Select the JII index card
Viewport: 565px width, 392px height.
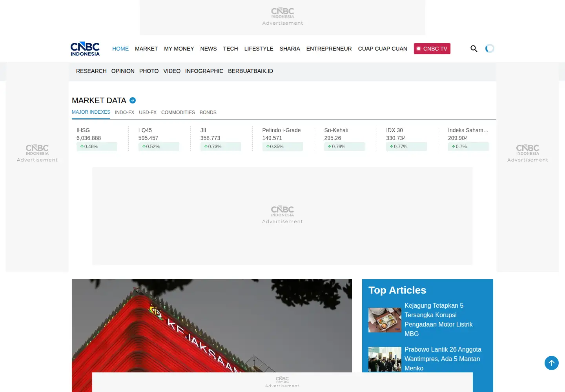(x=221, y=139)
